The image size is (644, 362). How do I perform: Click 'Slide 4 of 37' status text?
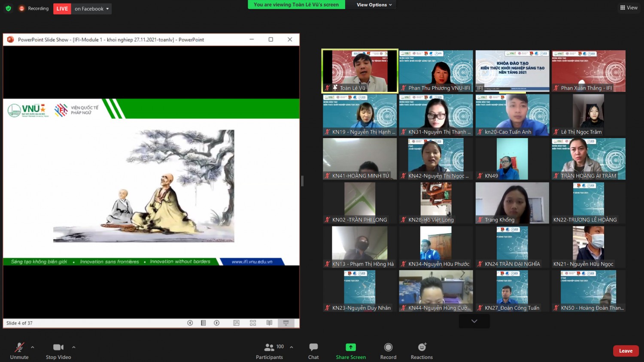tap(19, 323)
